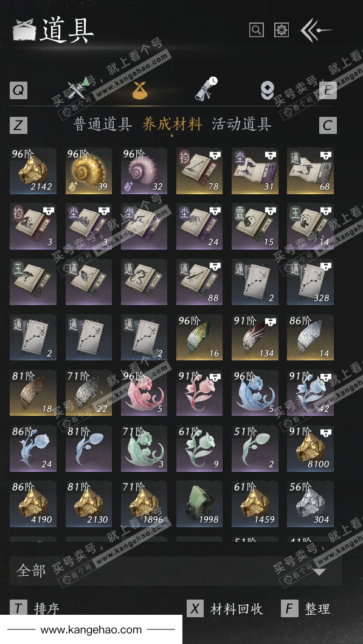363x644 pixels.
Task: Select the golden spiral shell with 39 count
Action: click(89, 171)
